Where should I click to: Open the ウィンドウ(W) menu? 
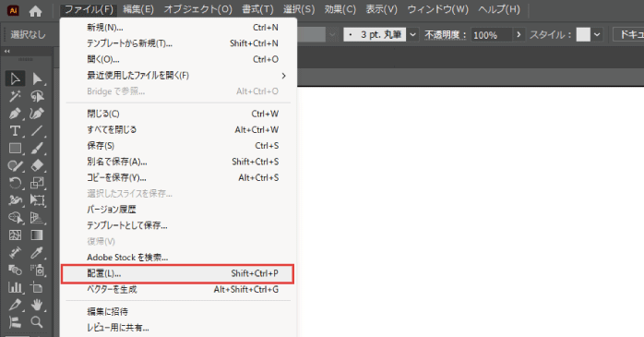click(438, 9)
